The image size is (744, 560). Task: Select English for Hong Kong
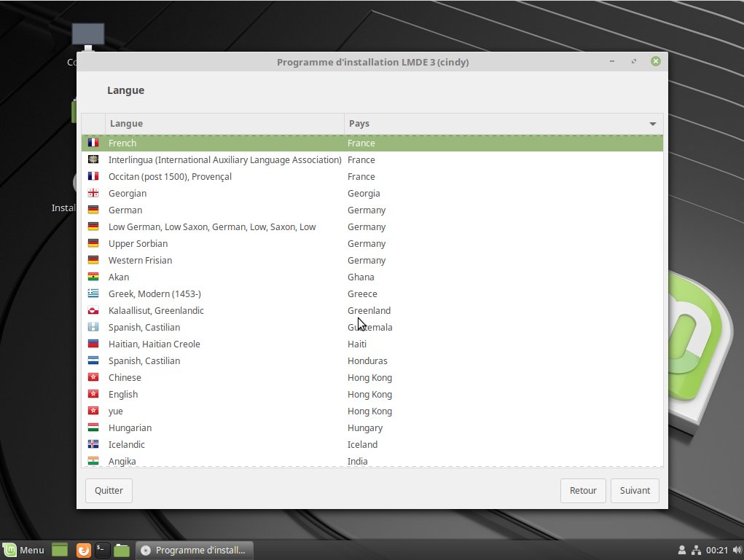click(x=123, y=394)
